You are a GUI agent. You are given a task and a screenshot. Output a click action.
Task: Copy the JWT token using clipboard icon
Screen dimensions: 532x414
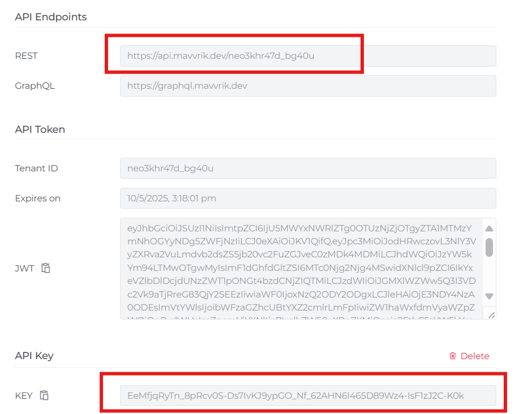46,268
